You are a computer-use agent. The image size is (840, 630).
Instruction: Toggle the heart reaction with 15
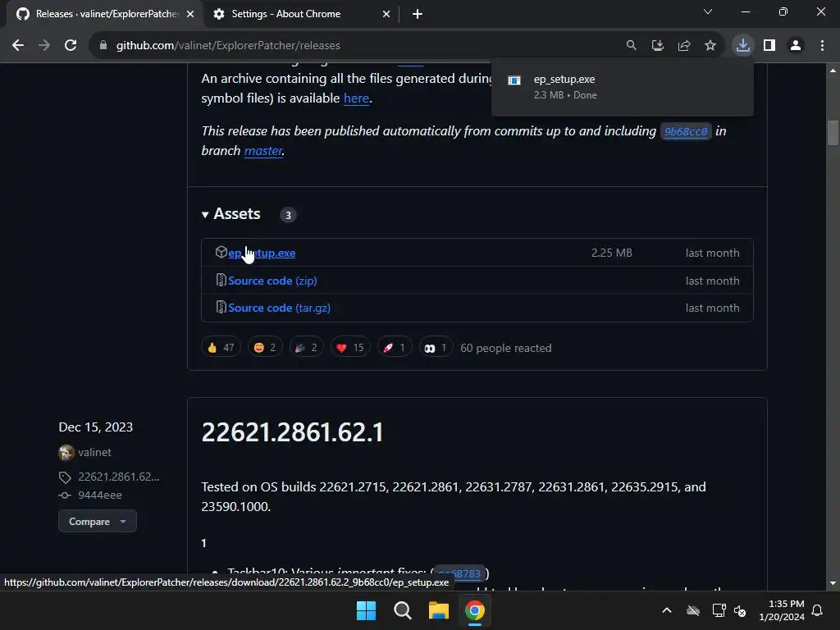[349, 348]
